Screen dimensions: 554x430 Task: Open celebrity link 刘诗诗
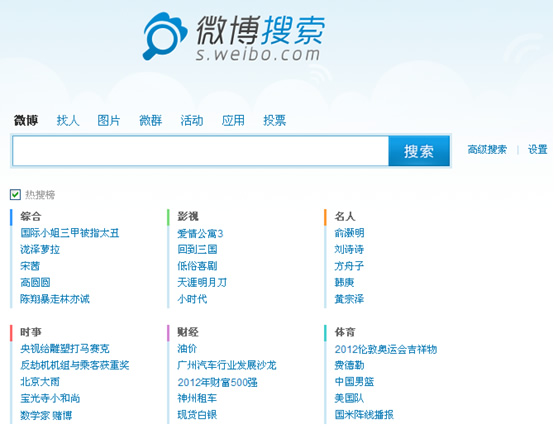point(349,249)
